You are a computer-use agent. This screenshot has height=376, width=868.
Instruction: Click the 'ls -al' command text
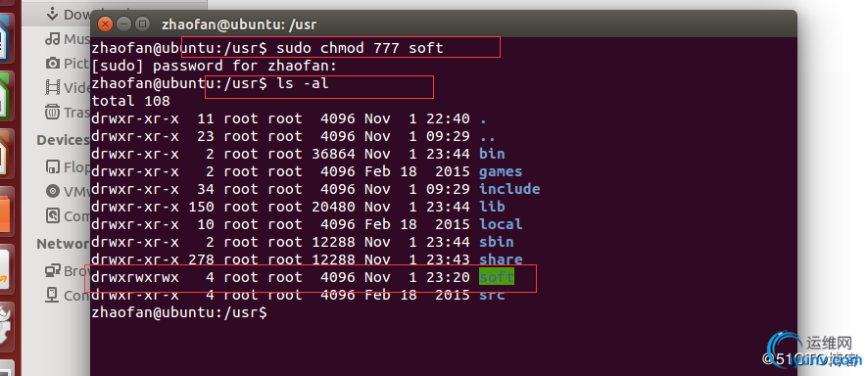click(x=303, y=83)
